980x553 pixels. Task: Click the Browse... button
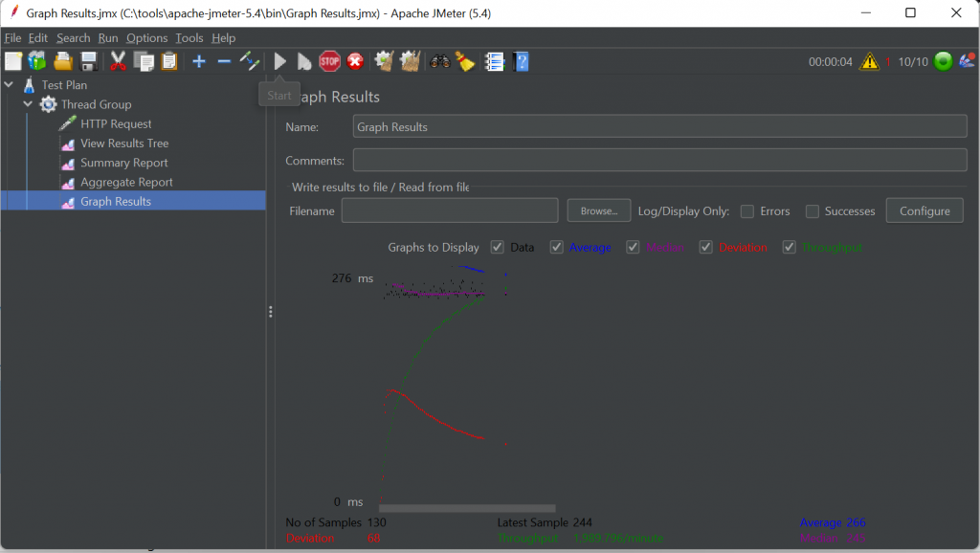599,211
